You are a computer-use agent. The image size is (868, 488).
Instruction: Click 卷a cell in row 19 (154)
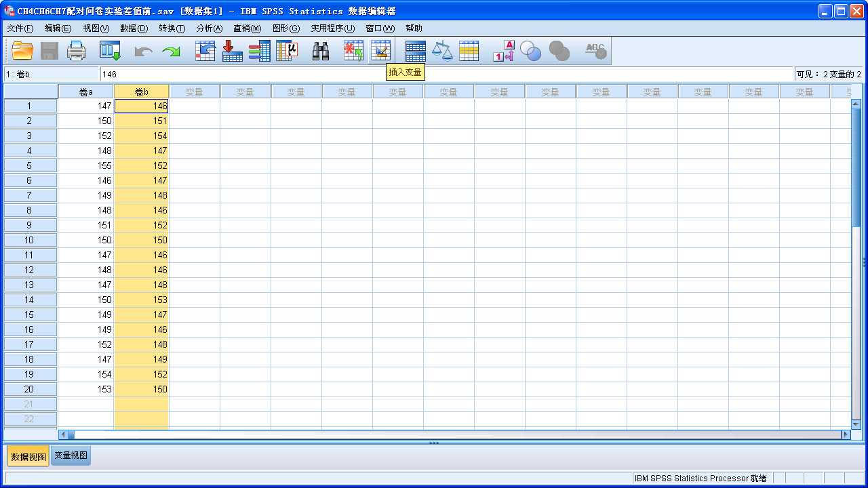[x=86, y=374]
